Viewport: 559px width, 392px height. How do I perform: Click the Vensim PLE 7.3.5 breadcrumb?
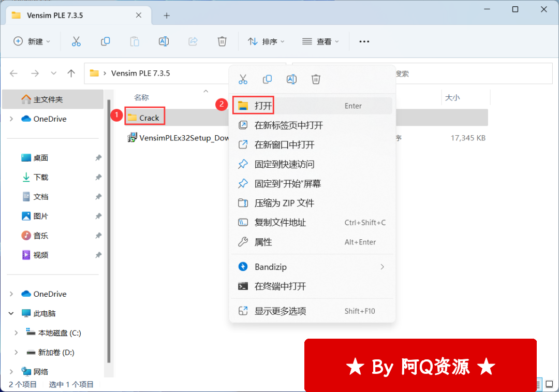[x=140, y=74]
